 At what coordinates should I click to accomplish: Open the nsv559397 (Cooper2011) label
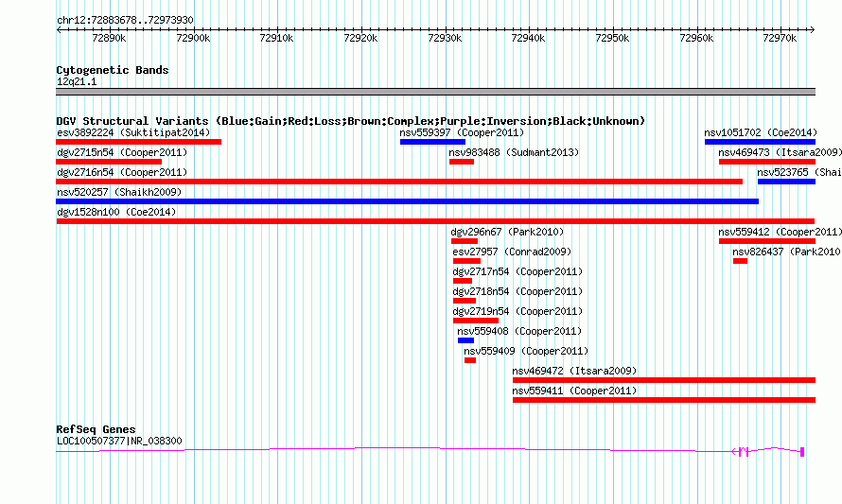click(x=462, y=132)
